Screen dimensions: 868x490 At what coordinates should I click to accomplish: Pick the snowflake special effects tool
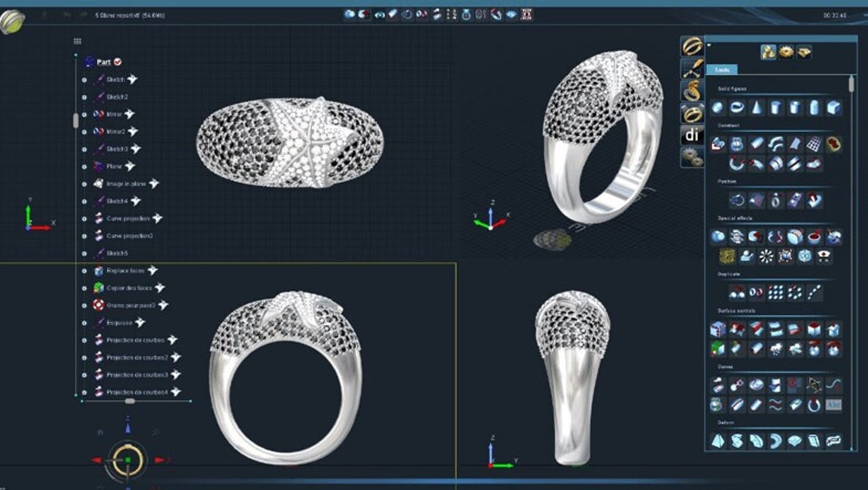click(x=805, y=256)
